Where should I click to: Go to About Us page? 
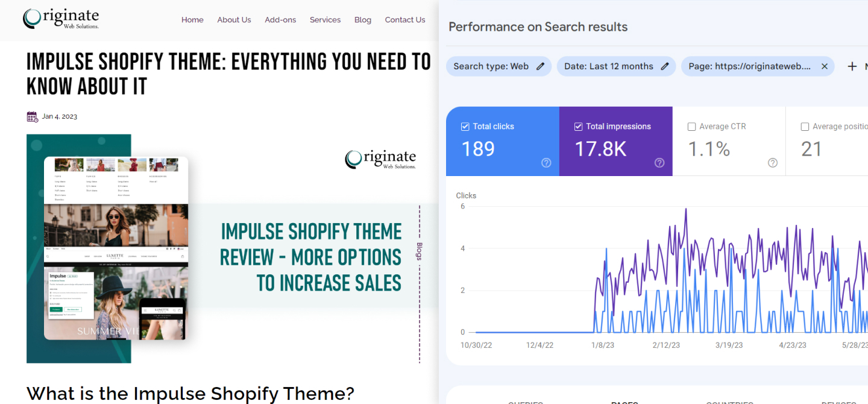pyautogui.click(x=234, y=20)
